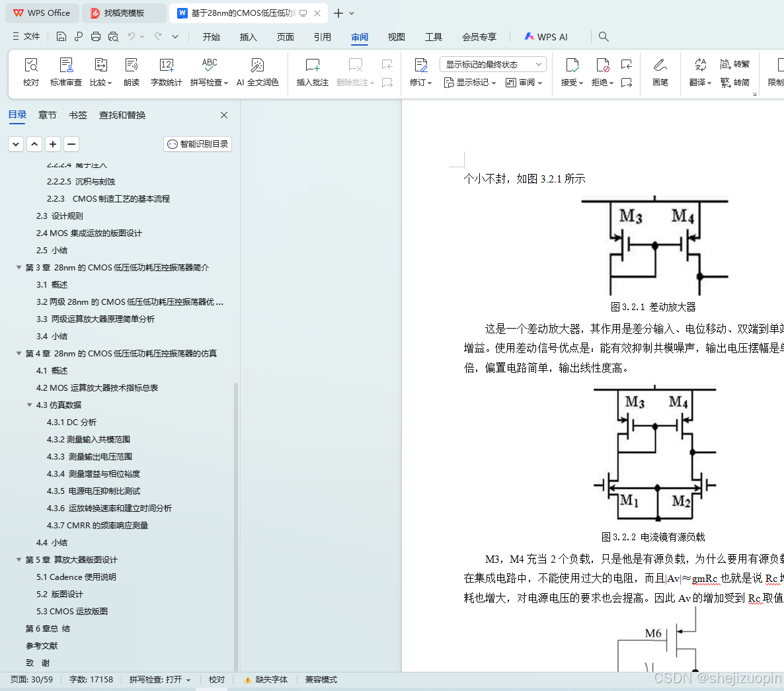Screen dimensions: 784x691
Task: Switch to 查找和替换 tab
Action: [x=122, y=115]
